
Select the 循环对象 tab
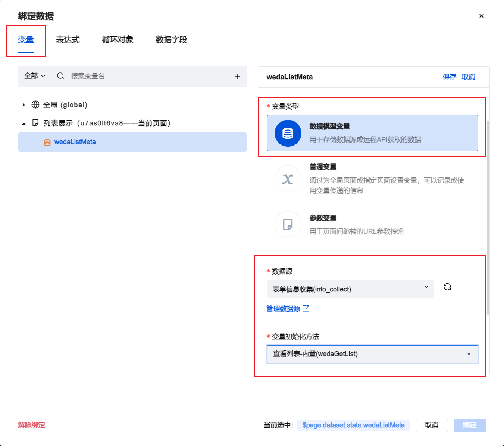pos(118,40)
